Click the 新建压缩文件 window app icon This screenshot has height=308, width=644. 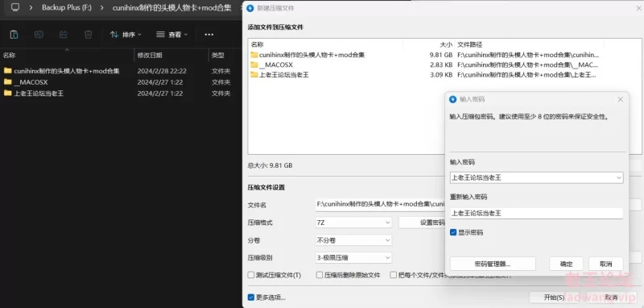pos(250,8)
